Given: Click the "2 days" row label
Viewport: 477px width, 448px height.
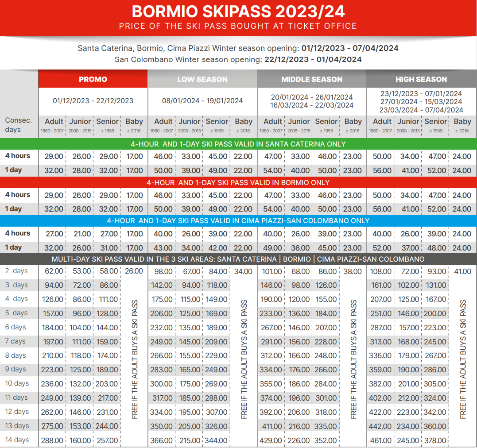Looking at the screenshot, I should tap(16, 270).
